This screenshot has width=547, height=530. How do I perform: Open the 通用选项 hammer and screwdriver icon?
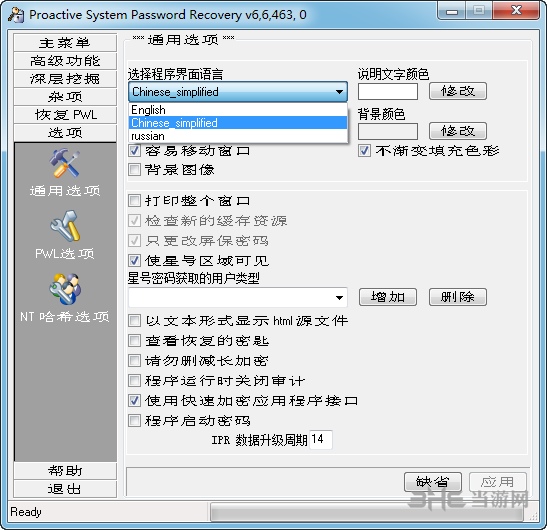point(65,163)
